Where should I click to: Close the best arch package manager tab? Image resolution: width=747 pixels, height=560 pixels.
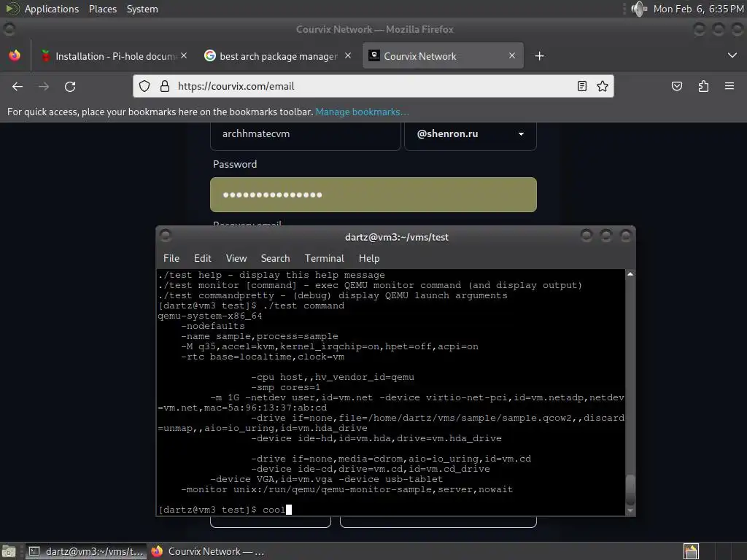tap(348, 55)
